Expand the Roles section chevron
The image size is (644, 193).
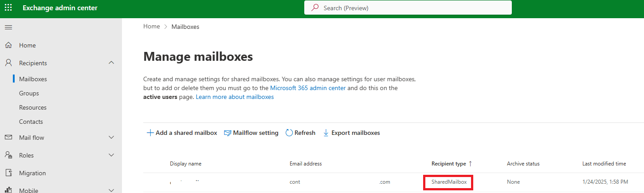tap(111, 155)
